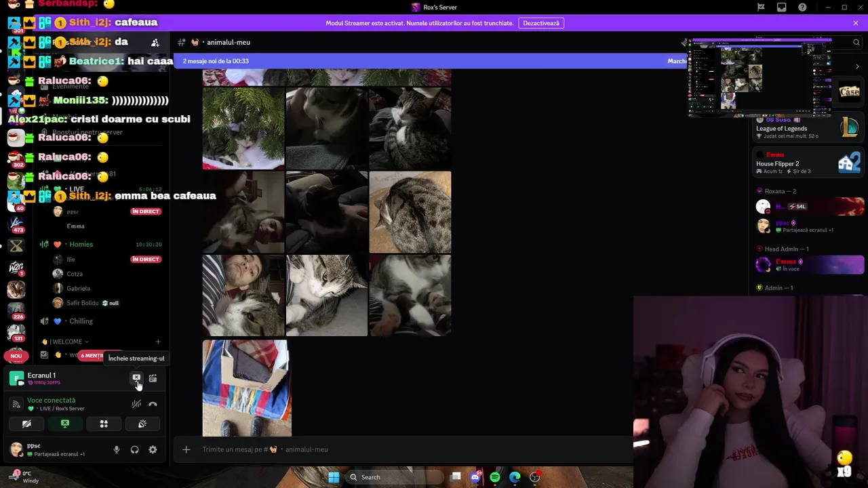Open white cat paw middle photo
This screenshot has height=488, width=868.
pos(326,296)
